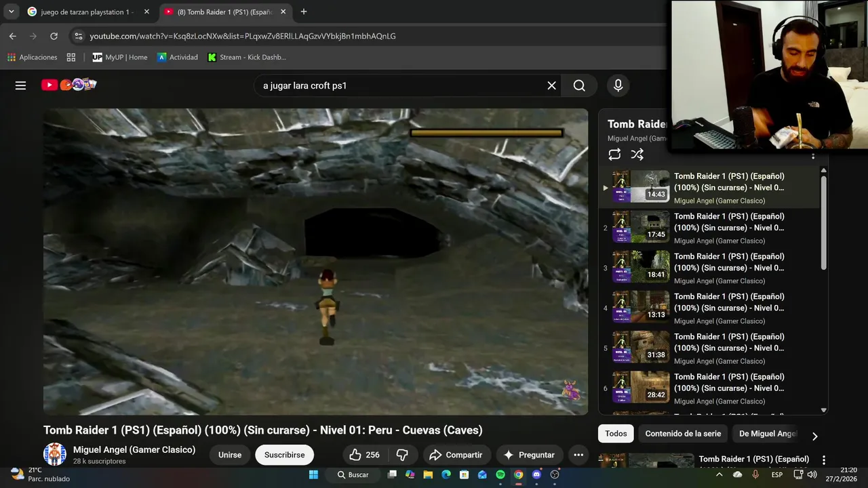Image resolution: width=868 pixels, height=488 pixels.
Task: Open Stream - Kick Dashboard bookmark
Action: point(246,57)
